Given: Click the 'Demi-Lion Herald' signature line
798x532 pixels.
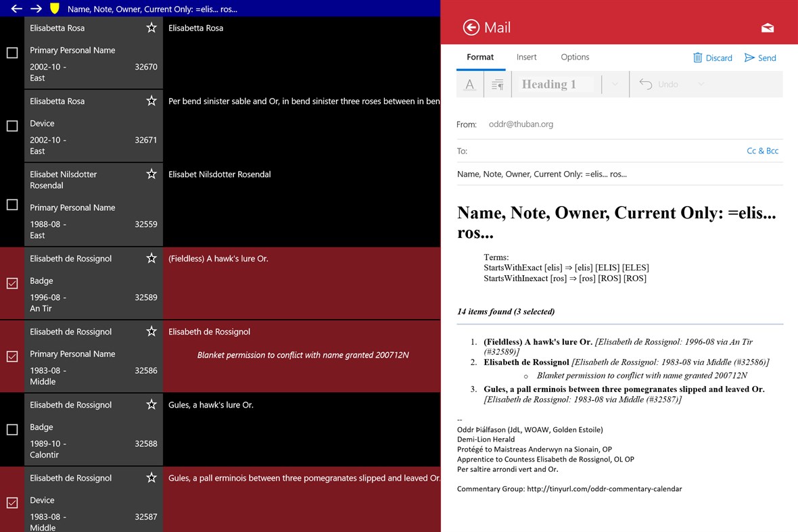Looking at the screenshot, I should point(486,439).
